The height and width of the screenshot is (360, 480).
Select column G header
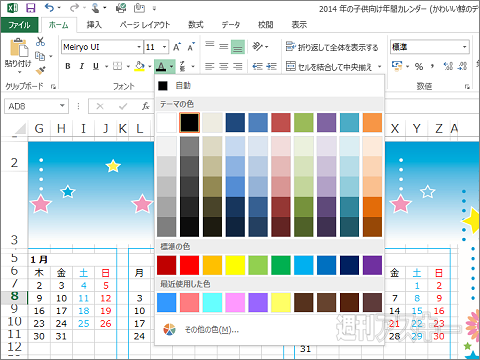pyautogui.click(x=39, y=129)
